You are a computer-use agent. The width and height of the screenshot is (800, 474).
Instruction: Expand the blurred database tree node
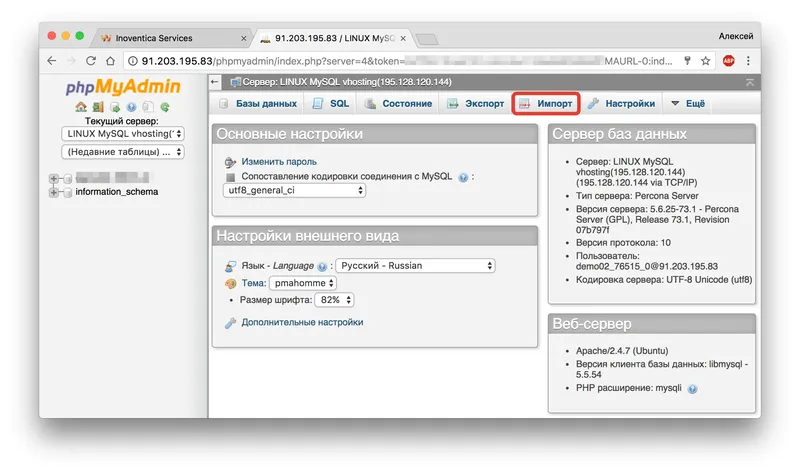point(54,178)
